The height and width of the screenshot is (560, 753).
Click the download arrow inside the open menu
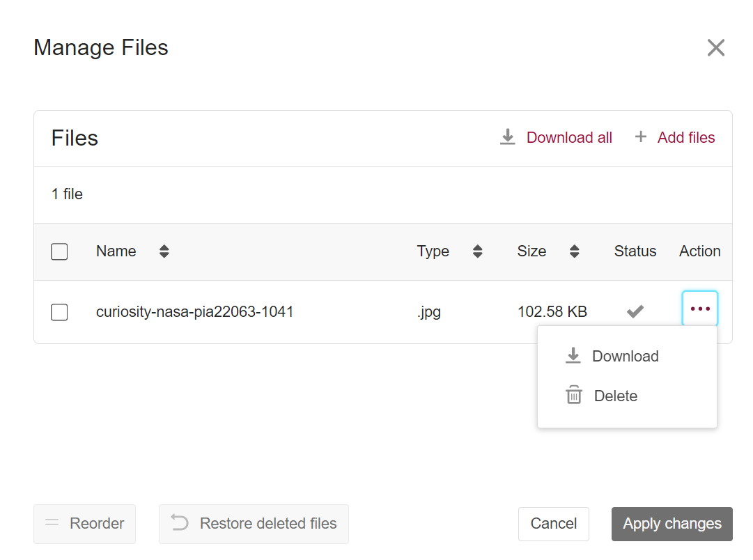point(573,355)
